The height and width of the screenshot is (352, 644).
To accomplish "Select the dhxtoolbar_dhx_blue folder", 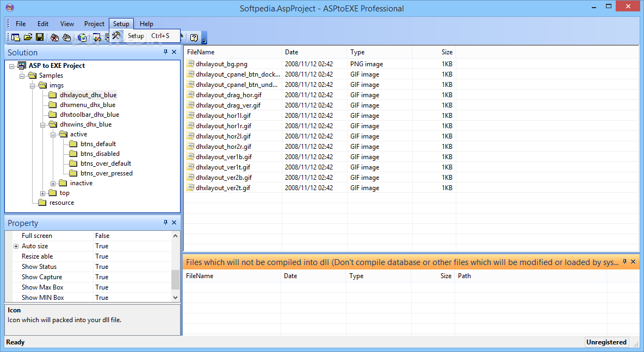I will tap(90, 115).
